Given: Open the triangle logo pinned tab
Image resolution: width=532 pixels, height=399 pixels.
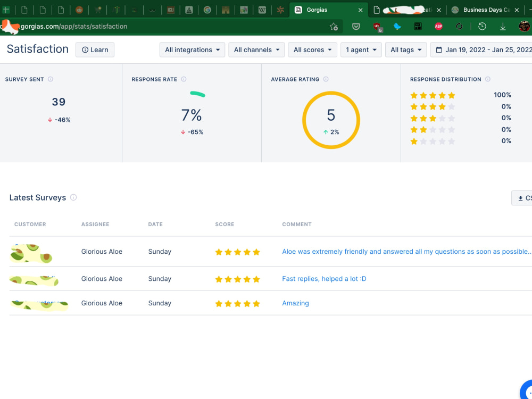Looking at the screenshot, I should [189, 10].
